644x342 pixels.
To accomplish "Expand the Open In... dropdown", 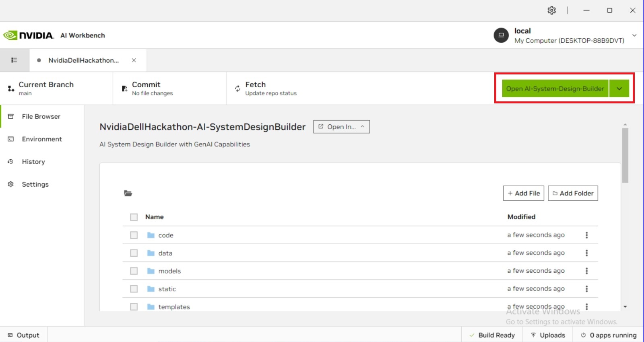I will [341, 127].
